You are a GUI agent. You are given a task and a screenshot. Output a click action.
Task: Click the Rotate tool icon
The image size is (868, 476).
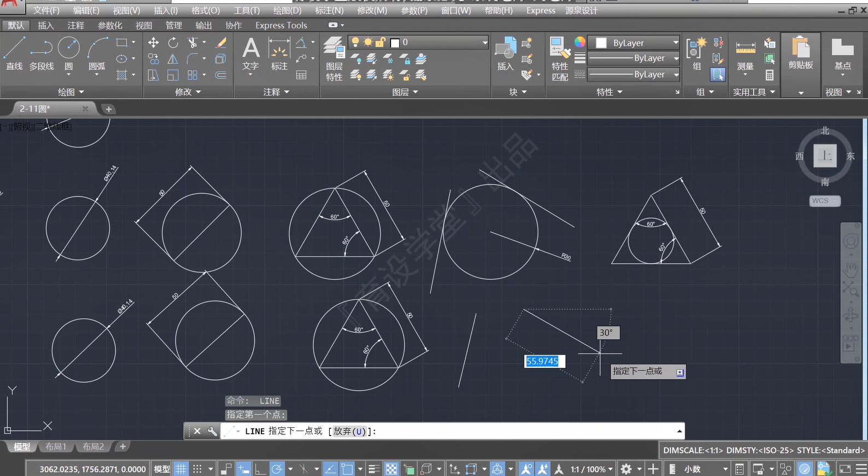click(x=173, y=43)
